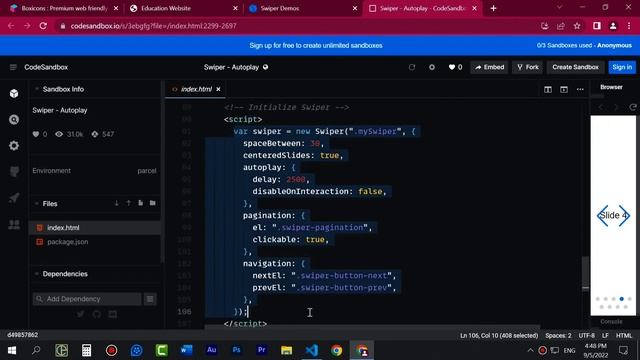Click the cursor position Ln 106 status
Viewport: 640px width, 360px height.
tap(499, 336)
